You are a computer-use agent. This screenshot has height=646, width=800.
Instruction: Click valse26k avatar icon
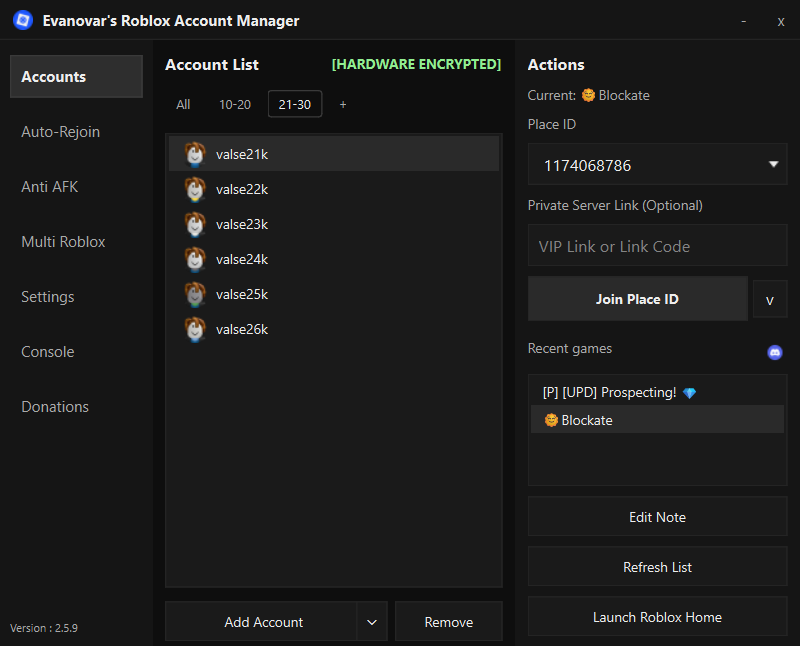click(x=194, y=330)
